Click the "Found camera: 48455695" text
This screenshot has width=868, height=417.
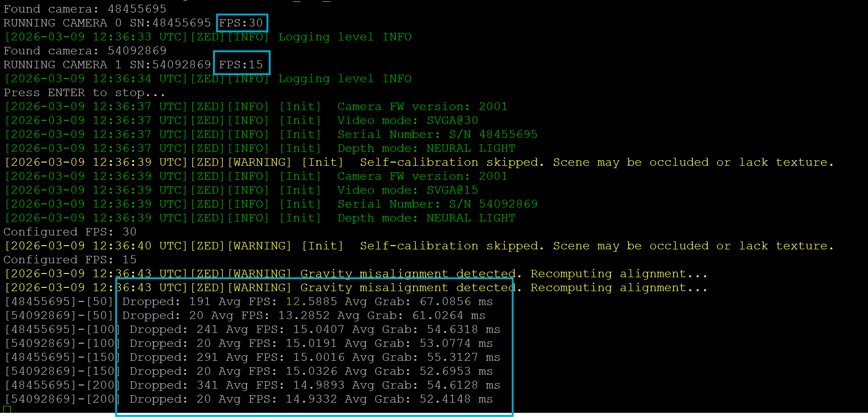[84, 9]
